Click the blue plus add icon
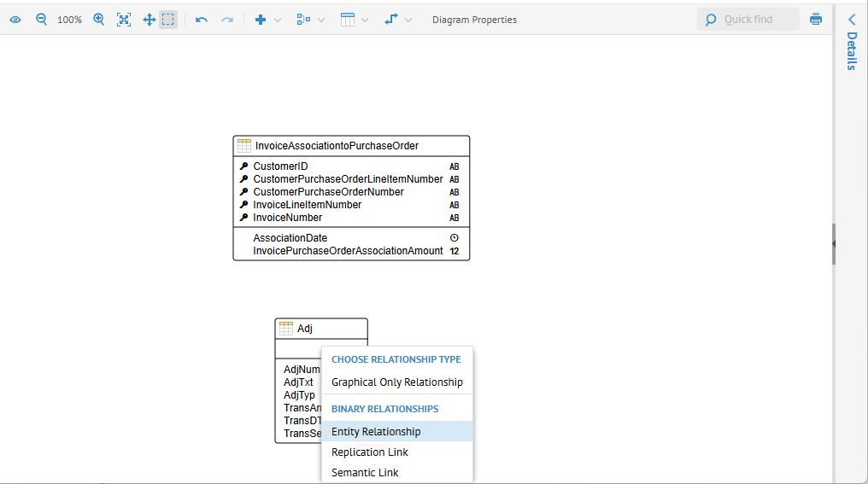Image resolution: width=868 pixels, height=484 pixels. (x=261, y=20)
